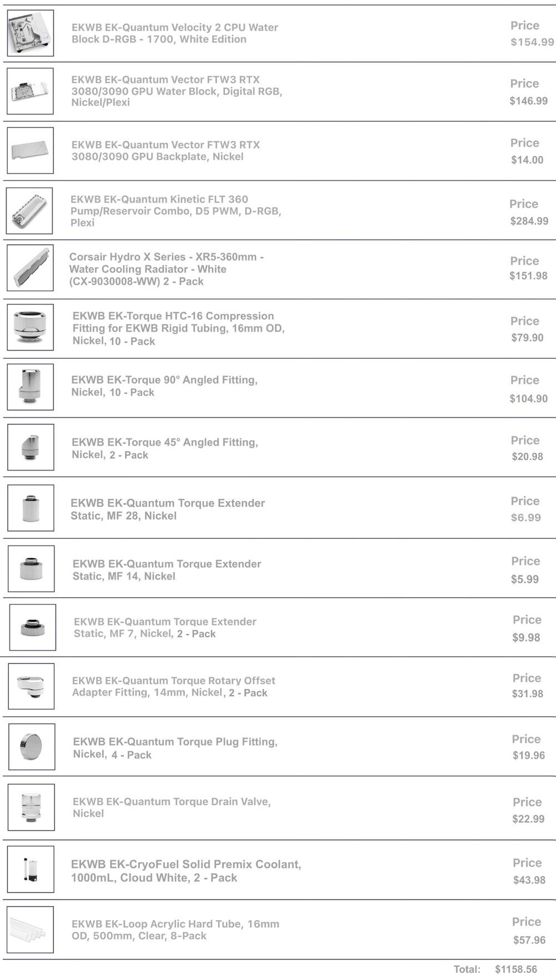
Task: Click the Torque Extender MF 7 product title
Action: [x=165, y=627]
